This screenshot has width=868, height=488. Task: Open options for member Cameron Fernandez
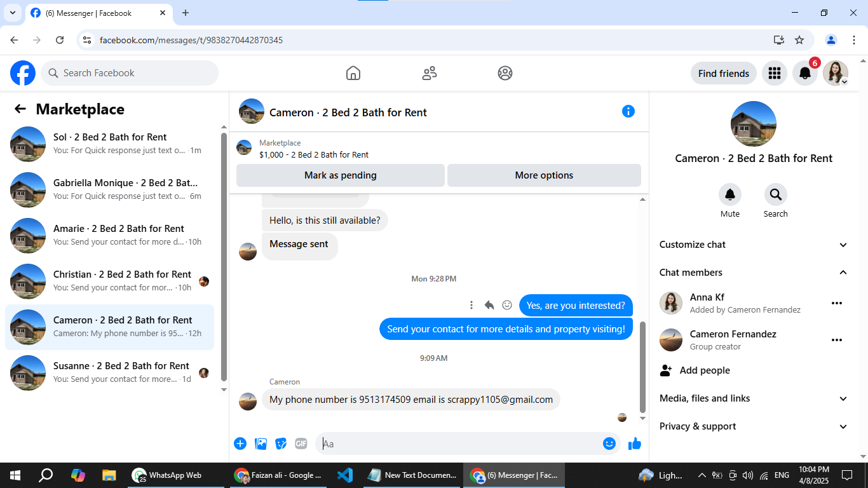click(837, 340)
